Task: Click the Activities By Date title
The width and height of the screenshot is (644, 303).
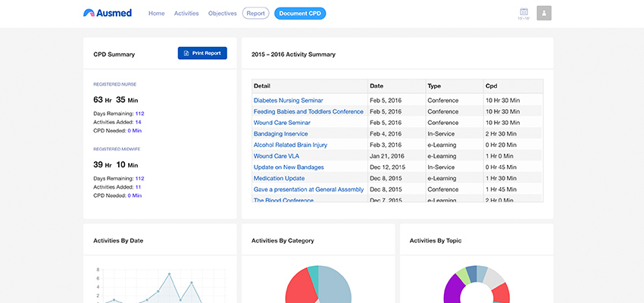Action: [x=118, y=241]
